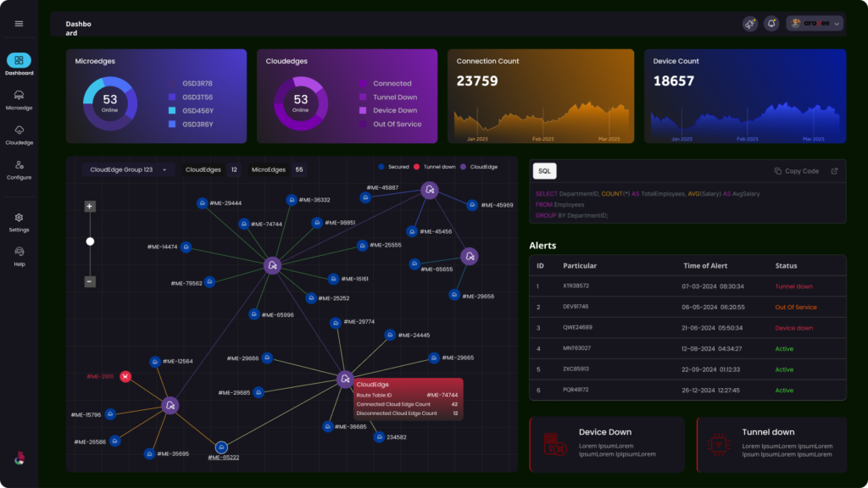
Task: Click the announcements megaphone icon
Action: coord(750,24)
